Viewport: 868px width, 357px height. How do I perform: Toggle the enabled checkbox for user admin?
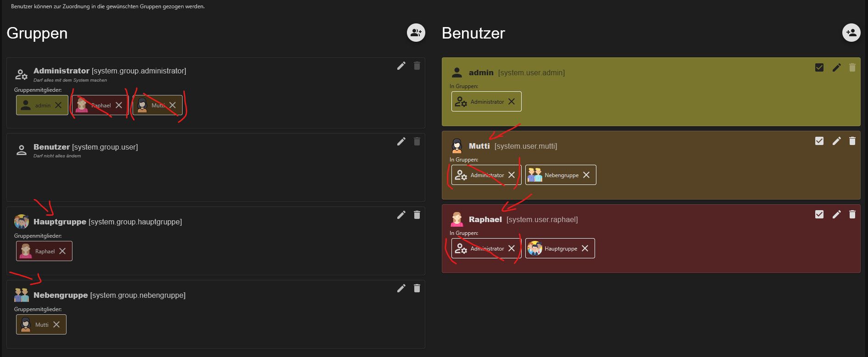[819, 67]
